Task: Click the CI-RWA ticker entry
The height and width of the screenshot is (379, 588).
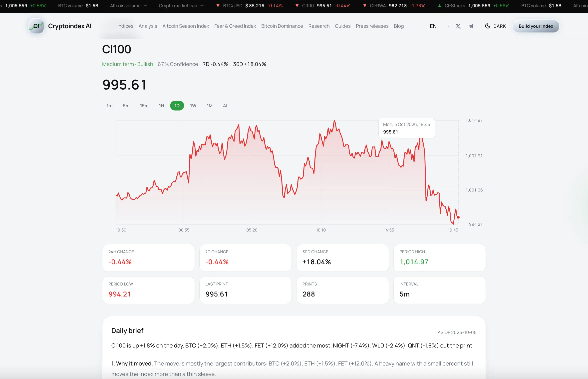Action: point(394,5)
